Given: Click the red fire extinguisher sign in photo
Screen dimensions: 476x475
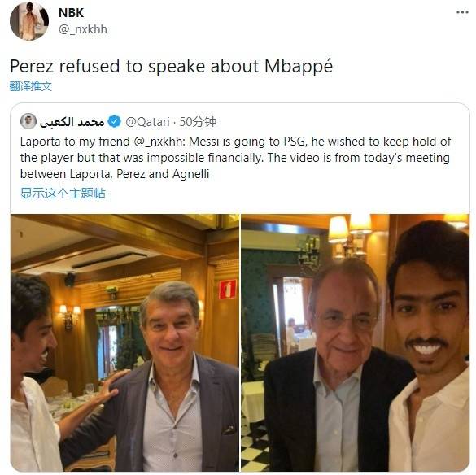Looking at the screenshot, I should 228,290.
